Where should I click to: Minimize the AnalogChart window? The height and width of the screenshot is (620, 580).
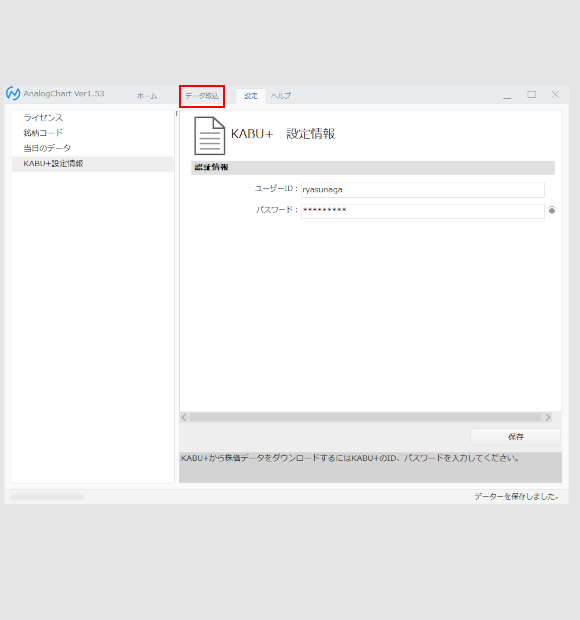pyautogui.click(x=507, y=95)
